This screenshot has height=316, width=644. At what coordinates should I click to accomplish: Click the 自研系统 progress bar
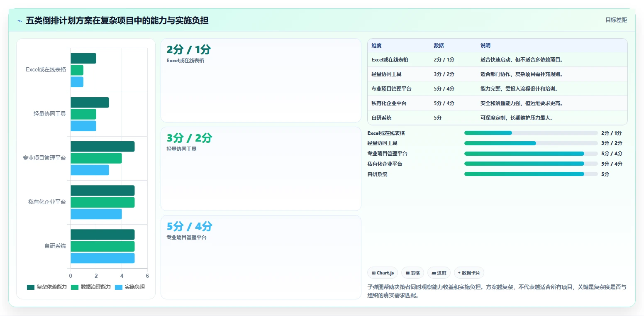(531, 174)
